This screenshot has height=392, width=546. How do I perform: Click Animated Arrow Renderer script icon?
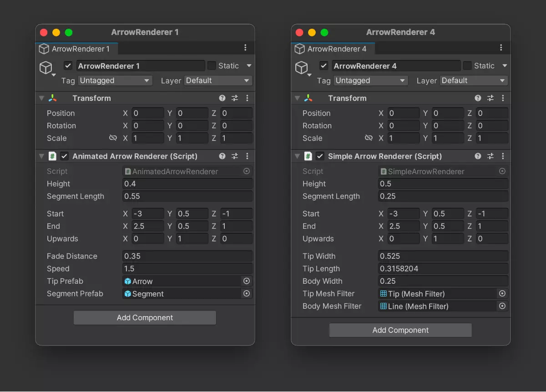coord(52,156)
